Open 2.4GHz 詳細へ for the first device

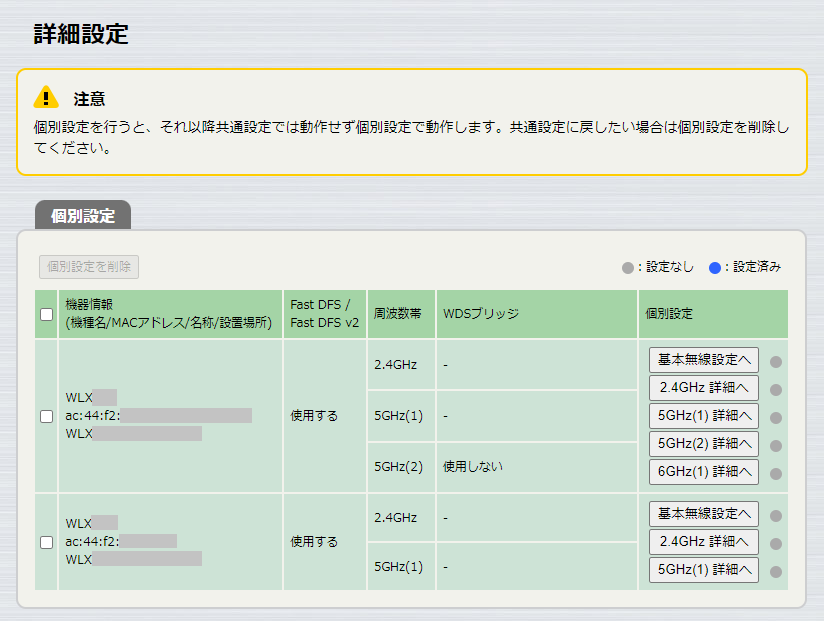[x=705, y=387]
